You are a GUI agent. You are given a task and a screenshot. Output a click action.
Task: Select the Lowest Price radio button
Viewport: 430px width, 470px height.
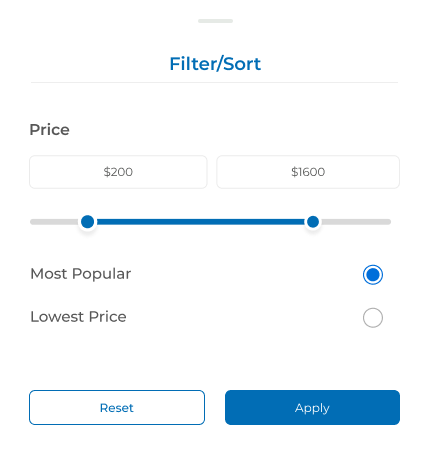[373, 318]
